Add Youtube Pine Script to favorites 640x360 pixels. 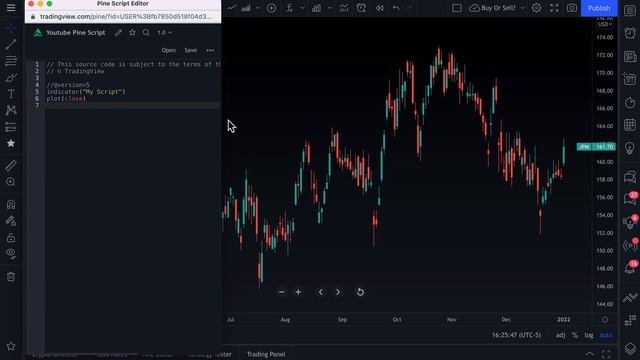[x=132, y=33]
